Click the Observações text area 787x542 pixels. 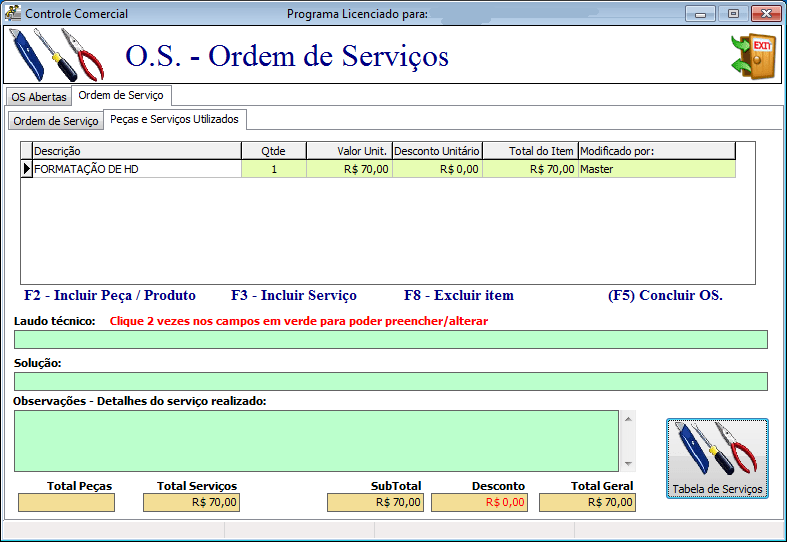(316, 441)
